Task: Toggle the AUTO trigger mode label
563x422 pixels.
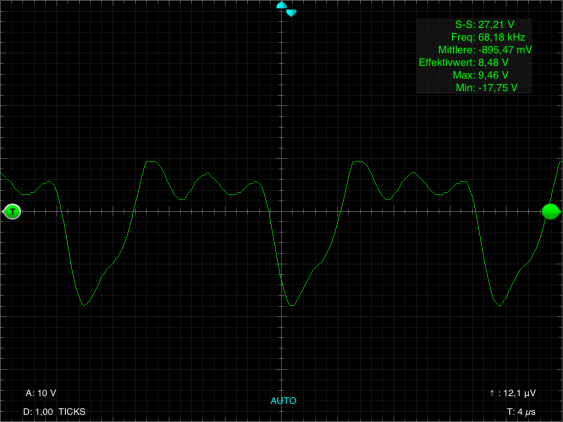Action: (x=283, y=401)
